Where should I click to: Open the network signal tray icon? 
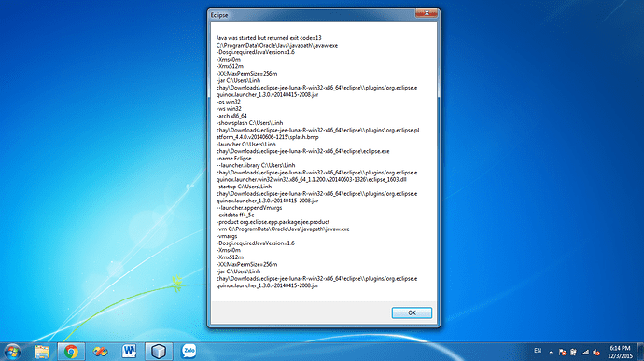pyautogui.click(x=585, y=352)
